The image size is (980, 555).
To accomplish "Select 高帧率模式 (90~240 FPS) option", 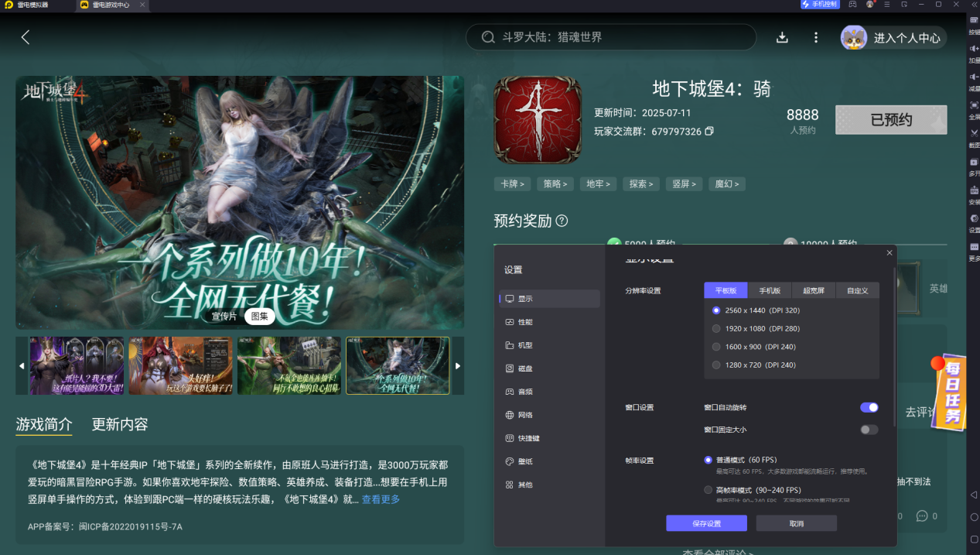I will click(753, 490).
